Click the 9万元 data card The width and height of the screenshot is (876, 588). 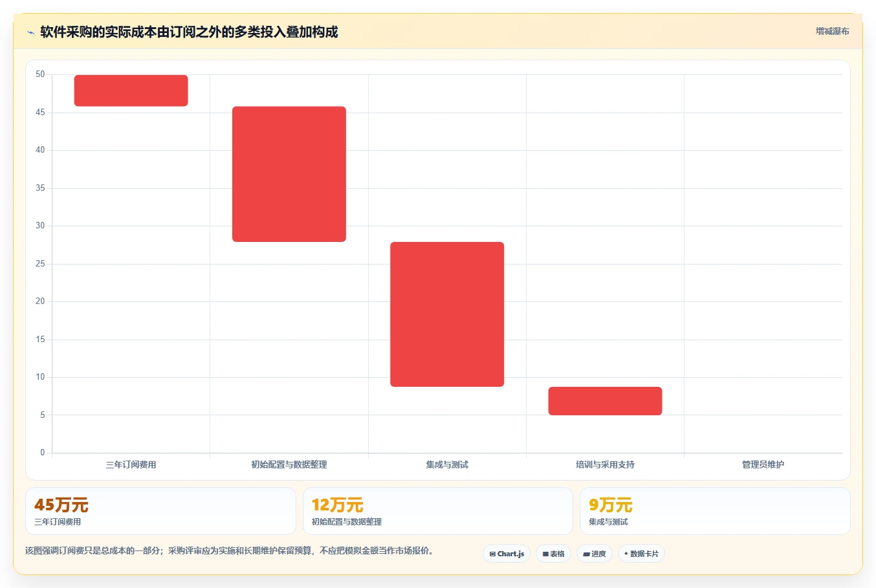pos(715,511)
